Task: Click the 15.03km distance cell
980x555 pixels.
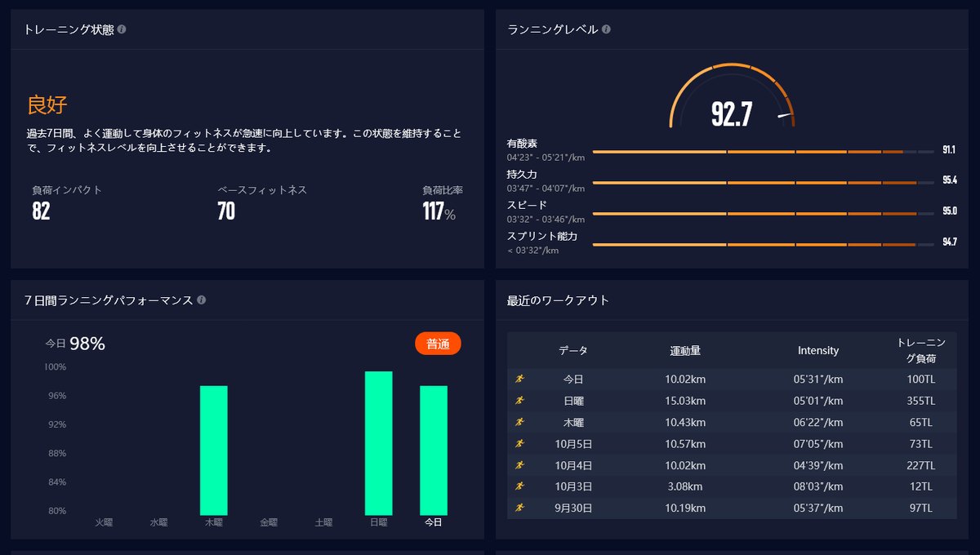Action: pyautogui.click(x=685, y=401)
